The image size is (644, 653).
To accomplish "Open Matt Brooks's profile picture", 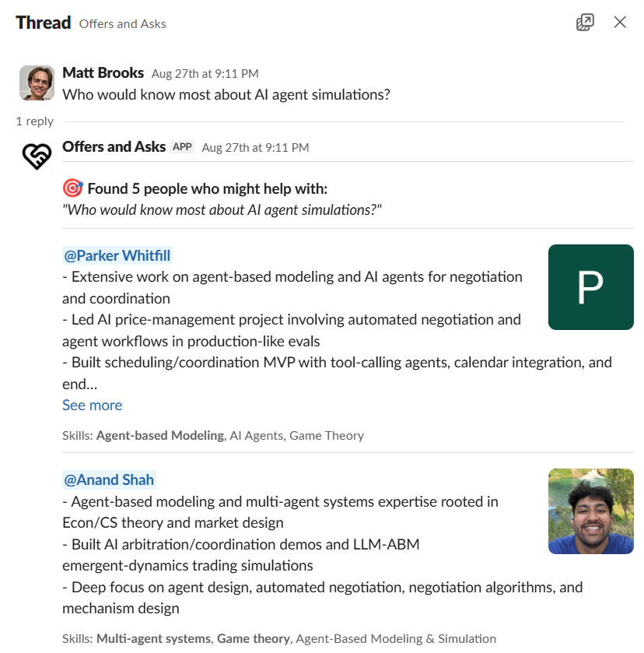I will click(x=36, y=83).
